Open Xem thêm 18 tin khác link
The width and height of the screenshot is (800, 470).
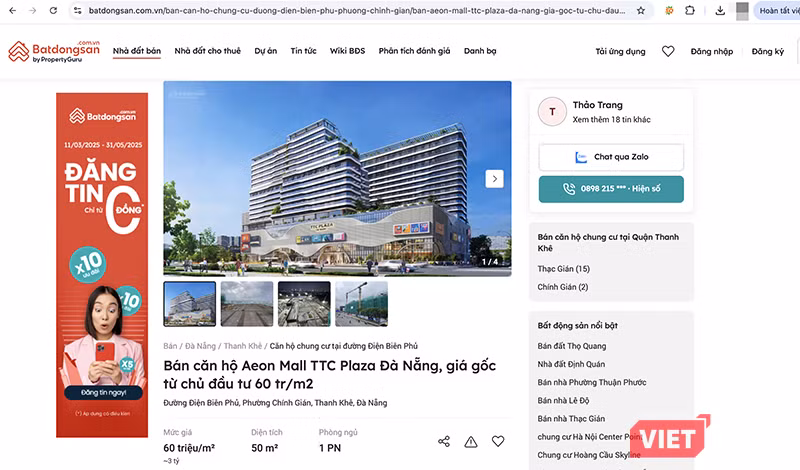(x=611, y=119)
